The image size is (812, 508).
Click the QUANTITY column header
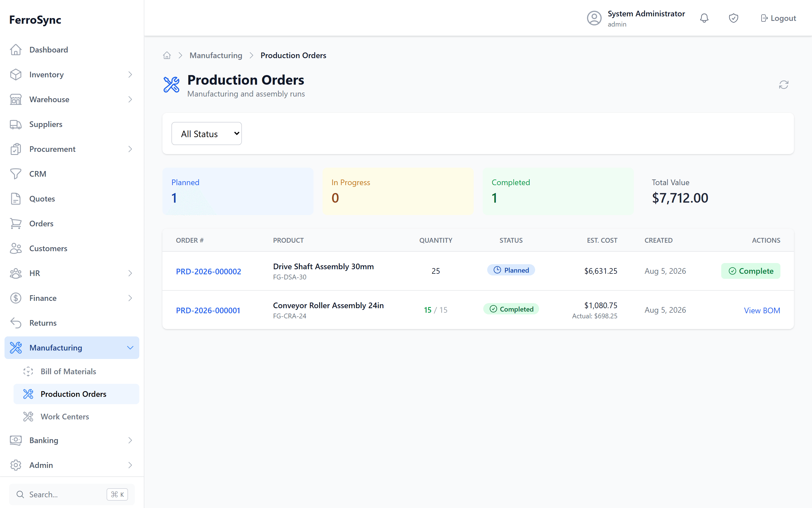(x=436, y=240)
